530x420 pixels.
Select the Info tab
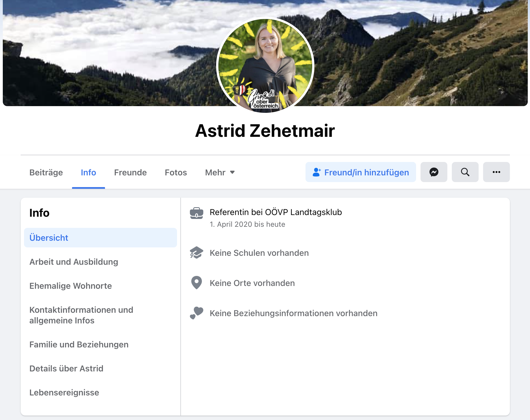click(88, 172)
